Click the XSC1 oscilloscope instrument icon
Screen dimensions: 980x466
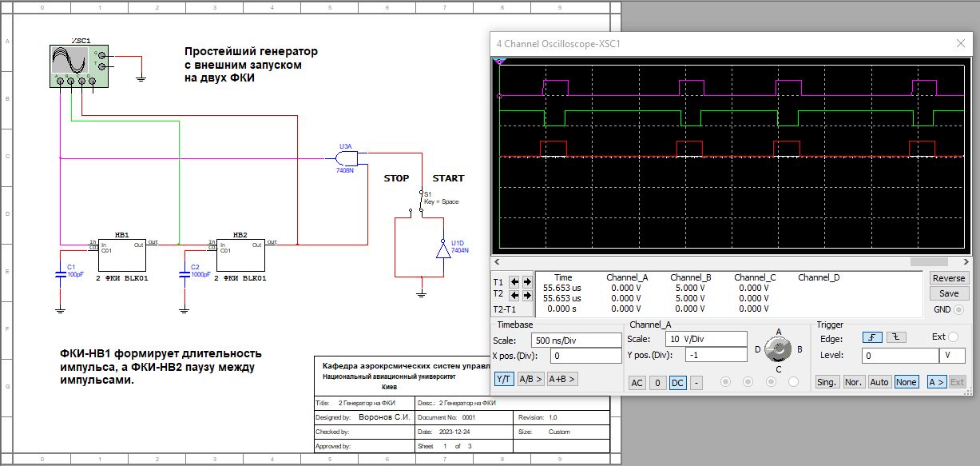pos(70,66)
